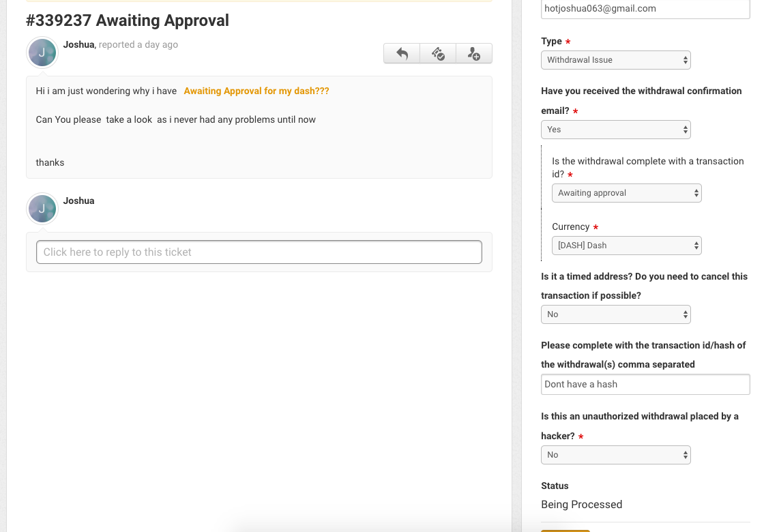Screen dimensions: 764x532
Task: Click the reply to this ticket field
Action: [259, 252]
